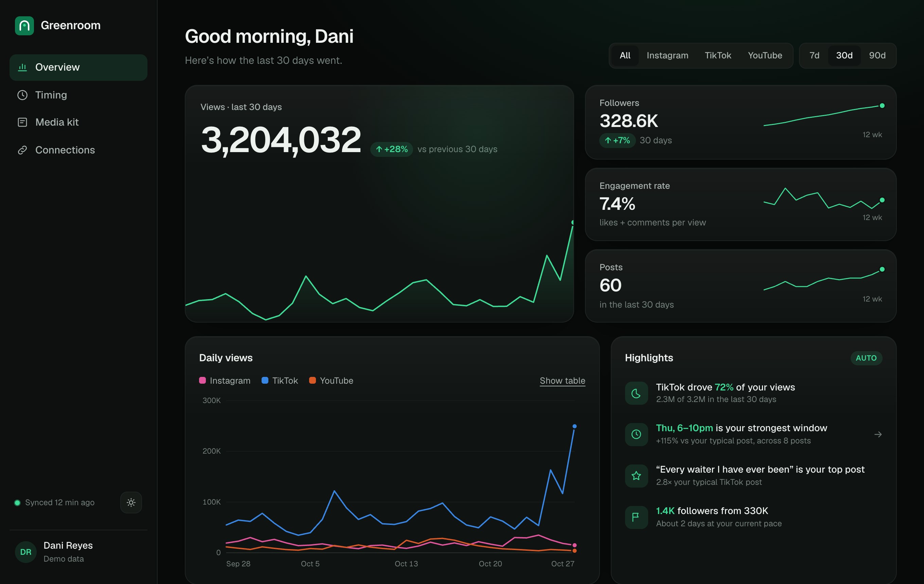Click the 7.4% engagement rate value

617,204
